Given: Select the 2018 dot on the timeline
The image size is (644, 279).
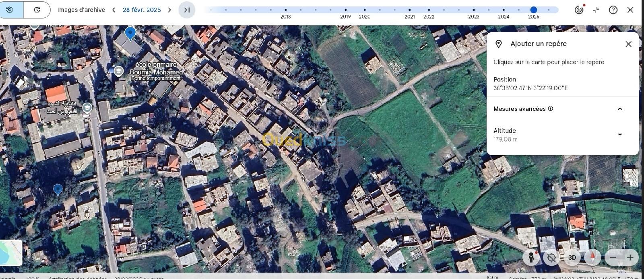Looking at the screenshot, I should coord(286,10).
